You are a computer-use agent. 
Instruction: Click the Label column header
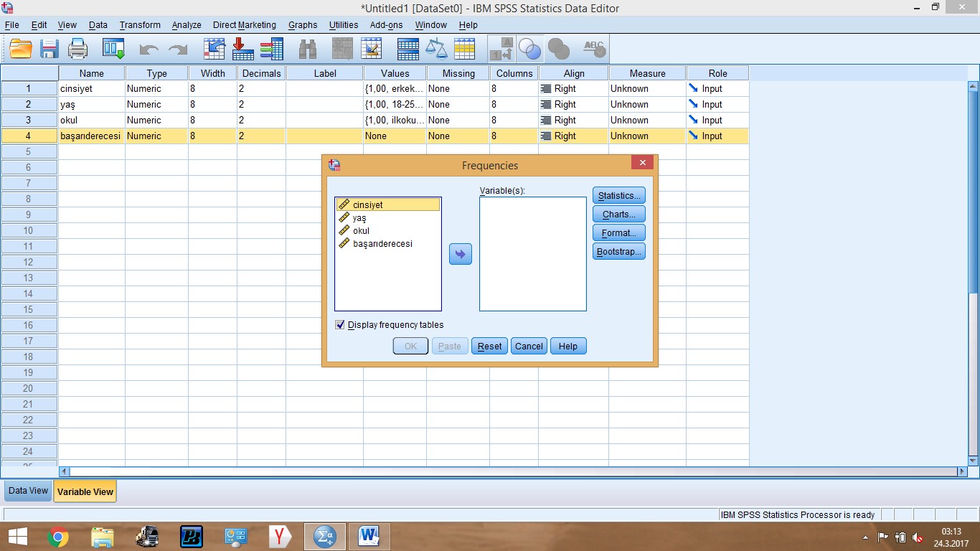point(325,73)
